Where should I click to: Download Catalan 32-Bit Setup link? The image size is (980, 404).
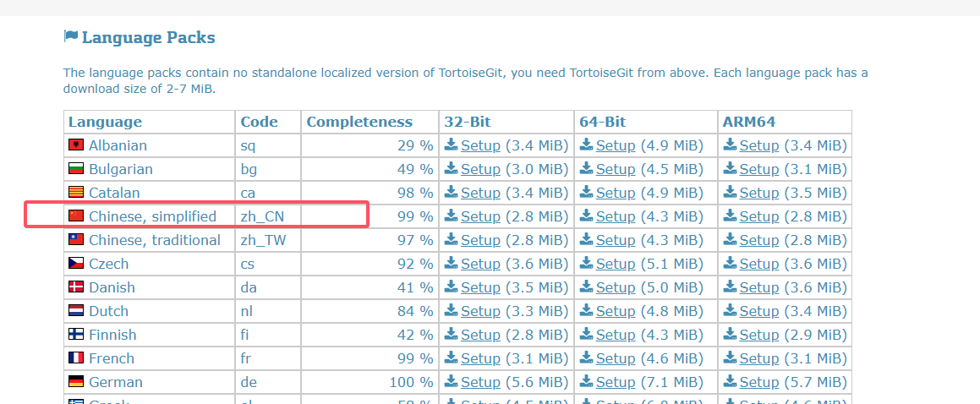[480, 193]
